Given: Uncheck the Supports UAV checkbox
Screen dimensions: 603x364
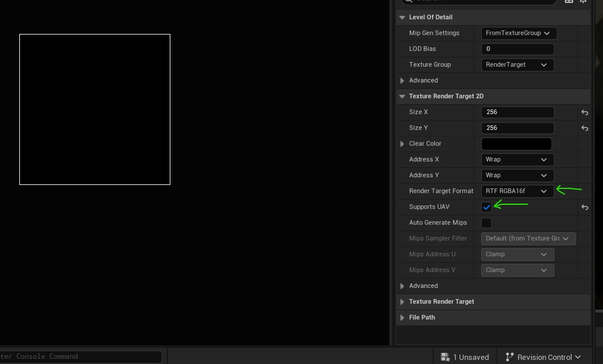Looking at the screenshot, I should click(486, 207).
